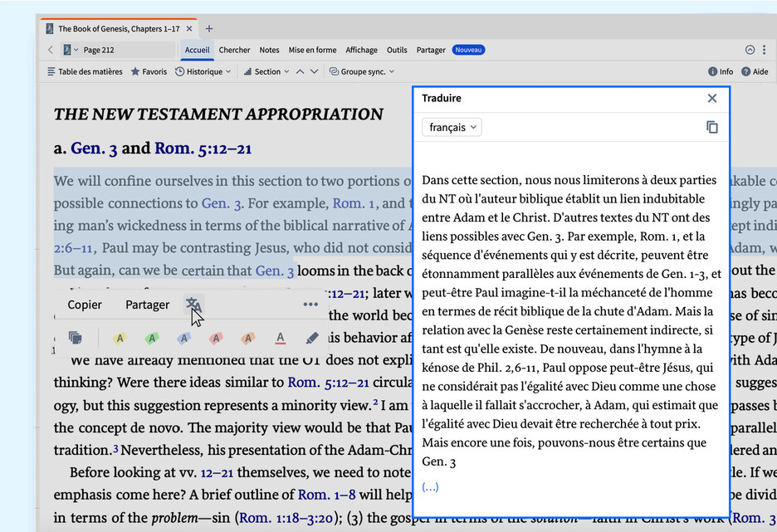This screenshot has width=777, height=532.
Task: Close the Traduire panel
Action: pos(712,98)
